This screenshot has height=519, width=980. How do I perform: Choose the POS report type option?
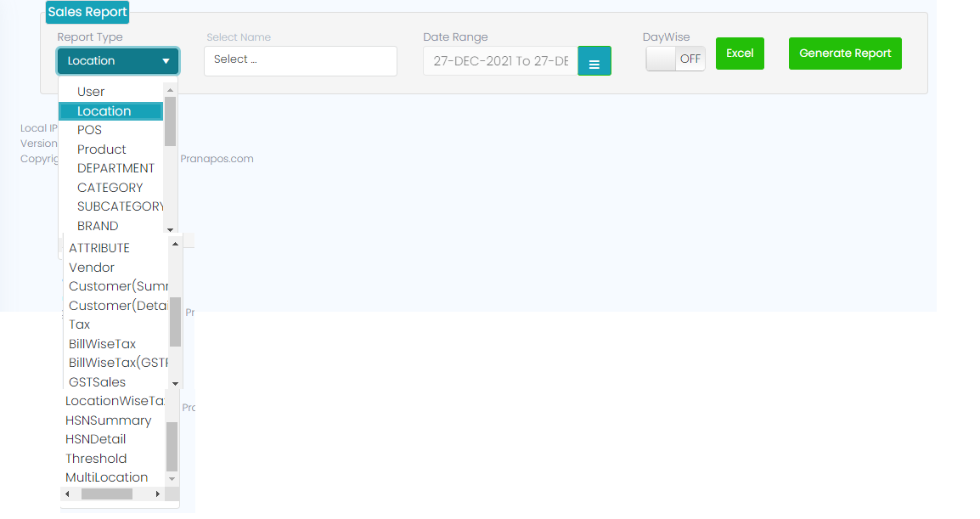pos(89,130)
